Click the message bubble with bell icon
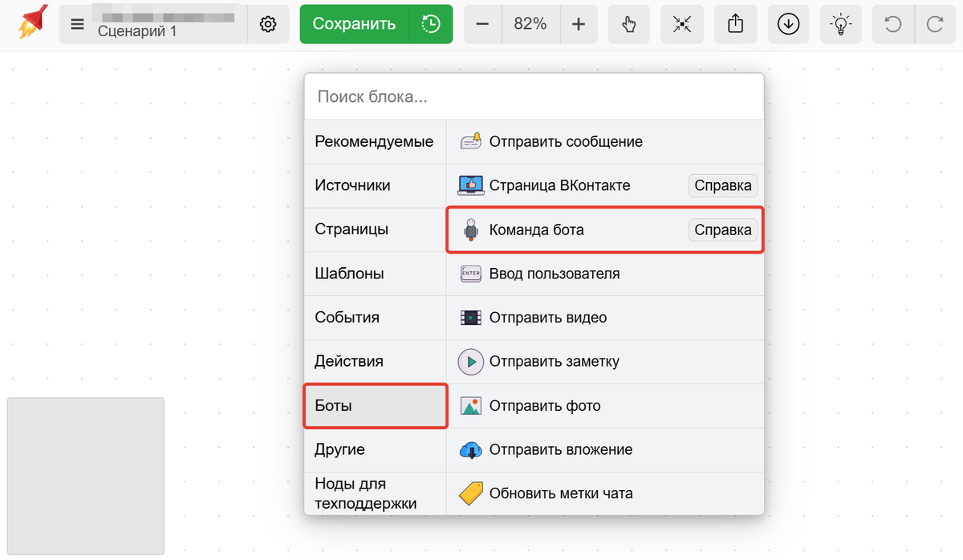This screenshot has height=560, width=963. pos(471,141)
